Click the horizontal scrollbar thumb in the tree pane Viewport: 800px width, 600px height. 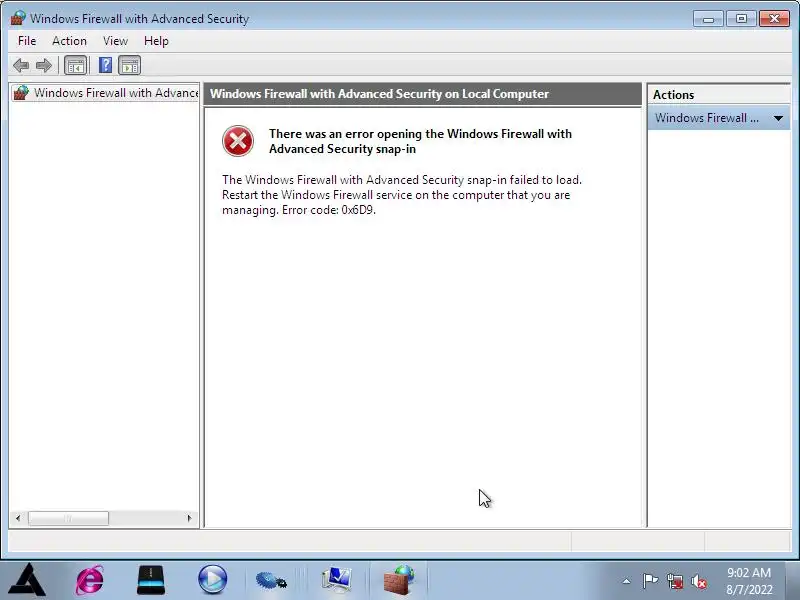tap(68, 518)
